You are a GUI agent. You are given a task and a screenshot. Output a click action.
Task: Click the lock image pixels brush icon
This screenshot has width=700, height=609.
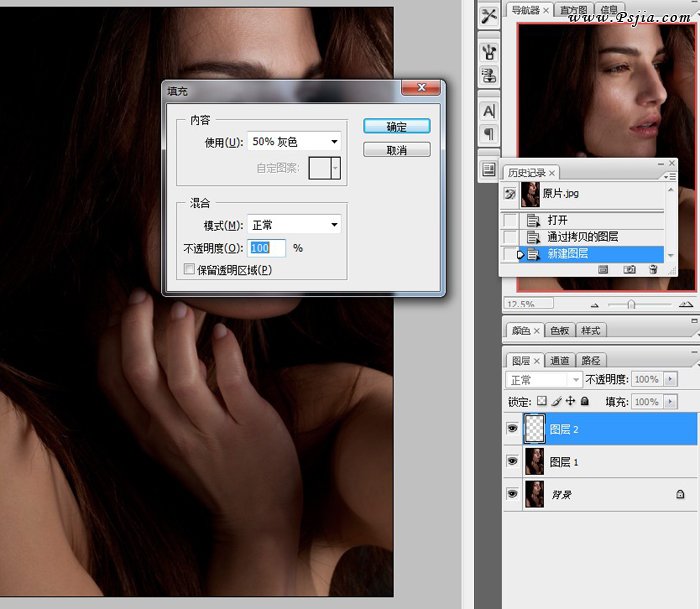pos(556,401)
